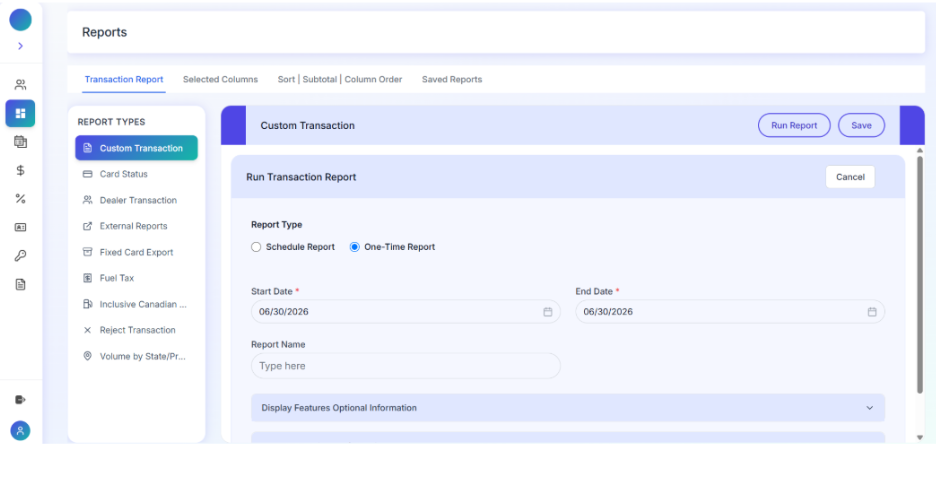This screenshot has height=490, width=936.
Task: Cancel the Run Transaction Report form
Action: (850, 177)
